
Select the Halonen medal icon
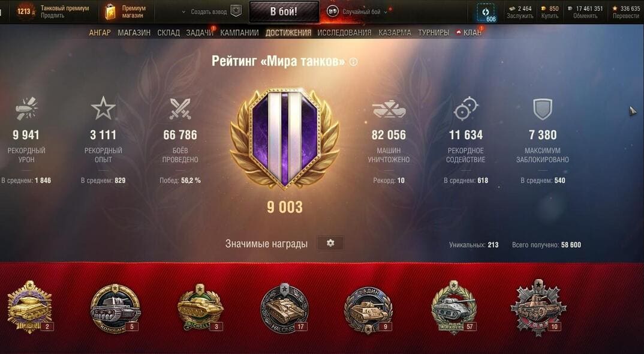pos(284,308)
